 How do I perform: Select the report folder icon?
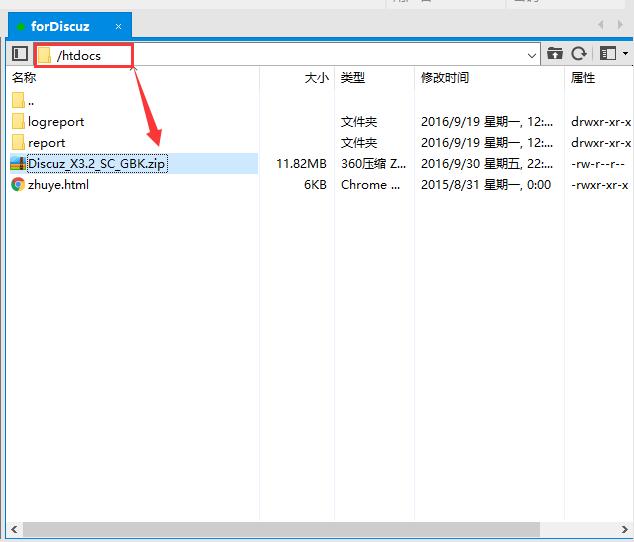pyautogui.click(x=18, y=143)
